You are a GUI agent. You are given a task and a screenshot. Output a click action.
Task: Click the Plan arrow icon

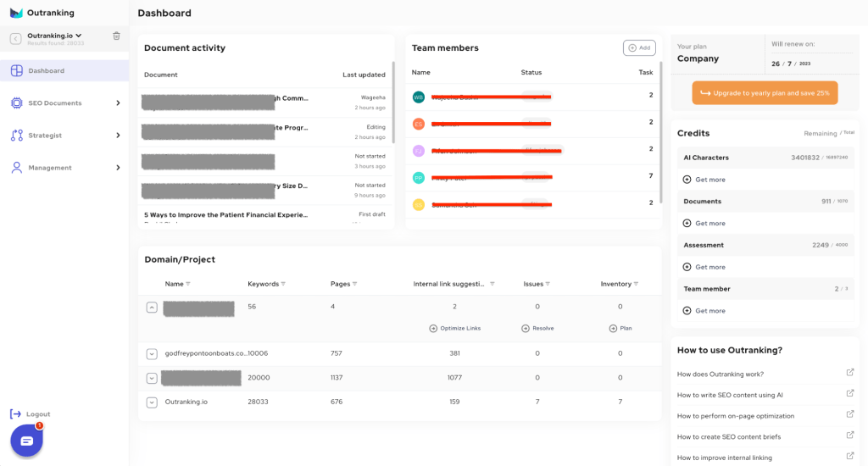tap(613, 328)
